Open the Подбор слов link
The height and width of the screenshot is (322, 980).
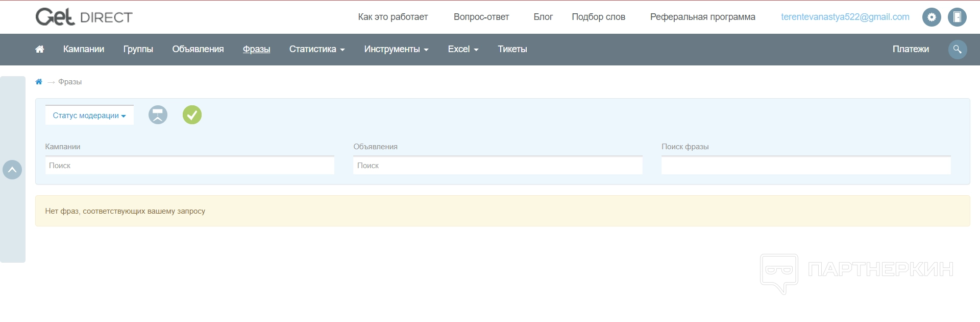(598, 17)
